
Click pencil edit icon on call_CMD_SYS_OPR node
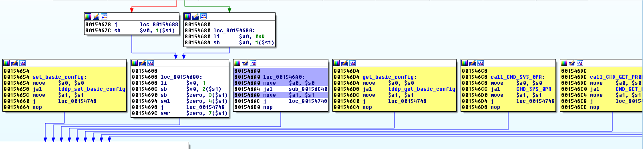[473, 63]
